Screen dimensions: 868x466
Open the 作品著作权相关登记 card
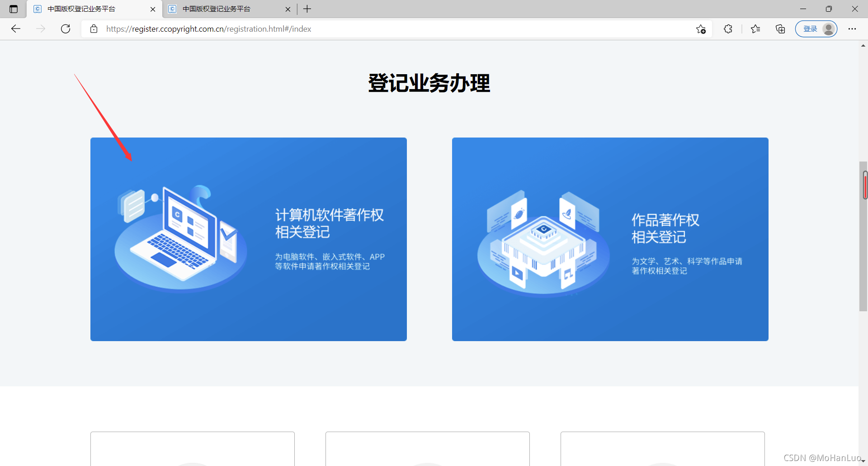tap(610, 239)
